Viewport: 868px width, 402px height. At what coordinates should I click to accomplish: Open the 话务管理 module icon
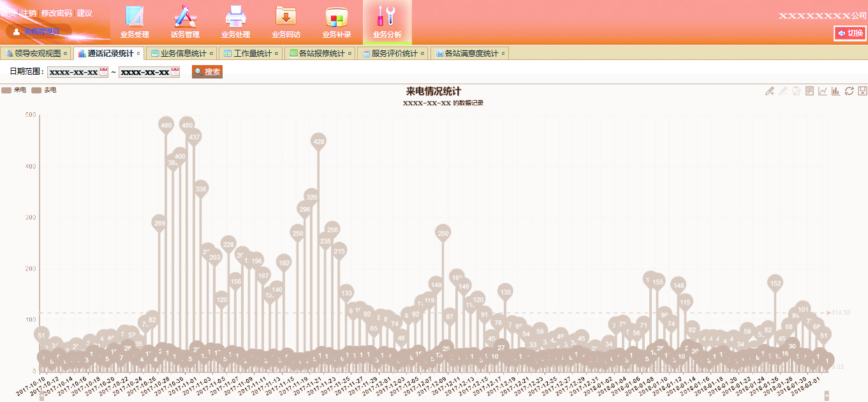pos(185,17)
